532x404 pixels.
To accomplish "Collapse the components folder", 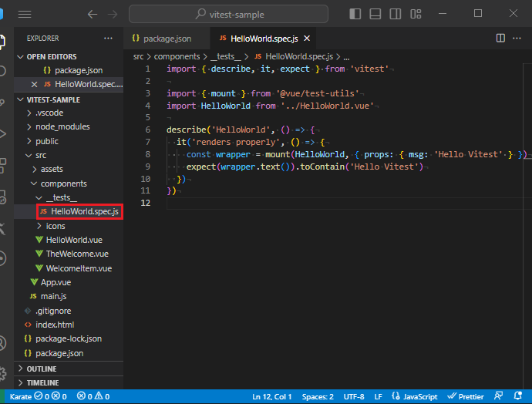I will point(69,183).
